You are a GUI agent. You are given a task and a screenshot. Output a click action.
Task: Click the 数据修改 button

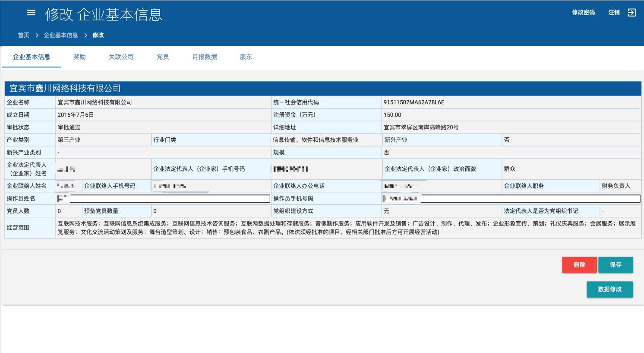coord(609,289)
